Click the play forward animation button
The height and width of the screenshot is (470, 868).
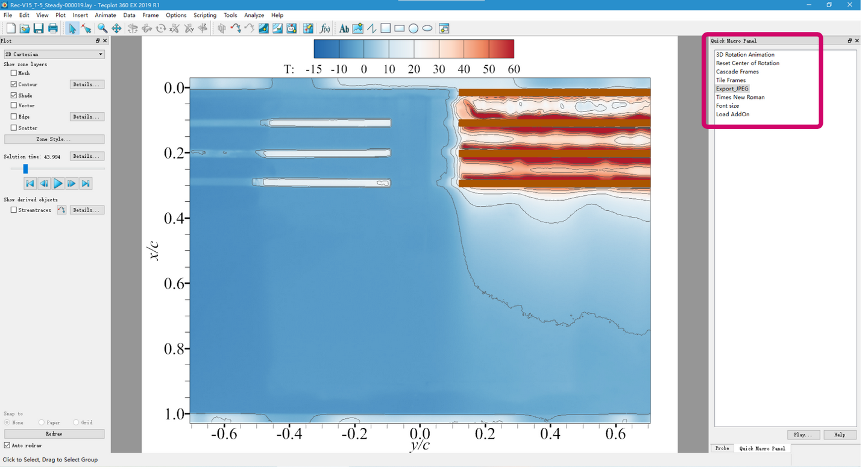(x=58, y=183)
